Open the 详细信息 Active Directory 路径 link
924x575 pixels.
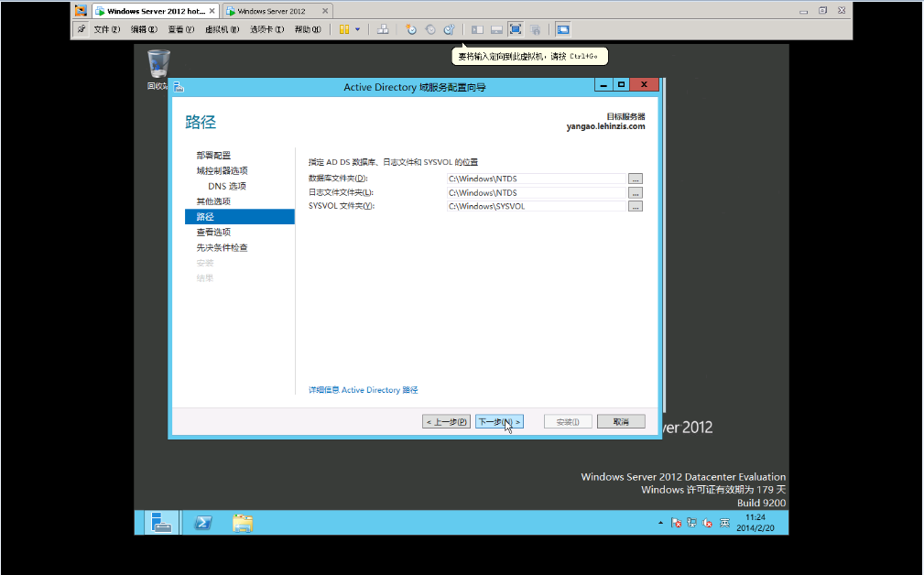[363, 390]
